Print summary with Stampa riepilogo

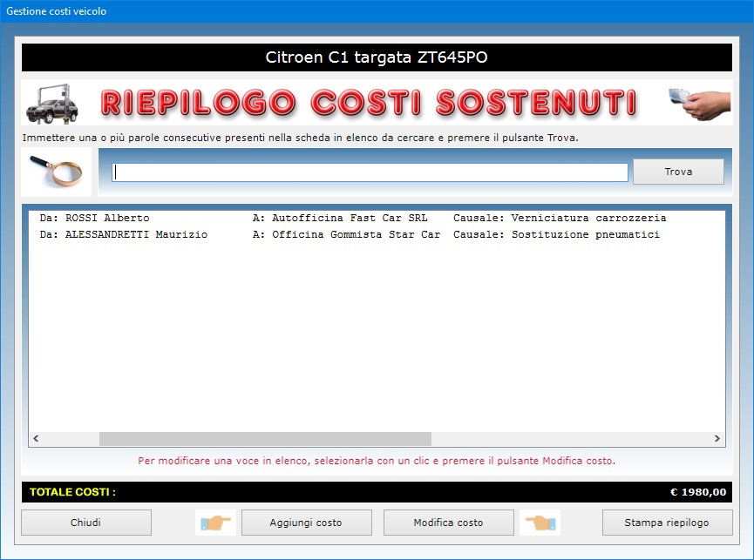click(668, 523)
